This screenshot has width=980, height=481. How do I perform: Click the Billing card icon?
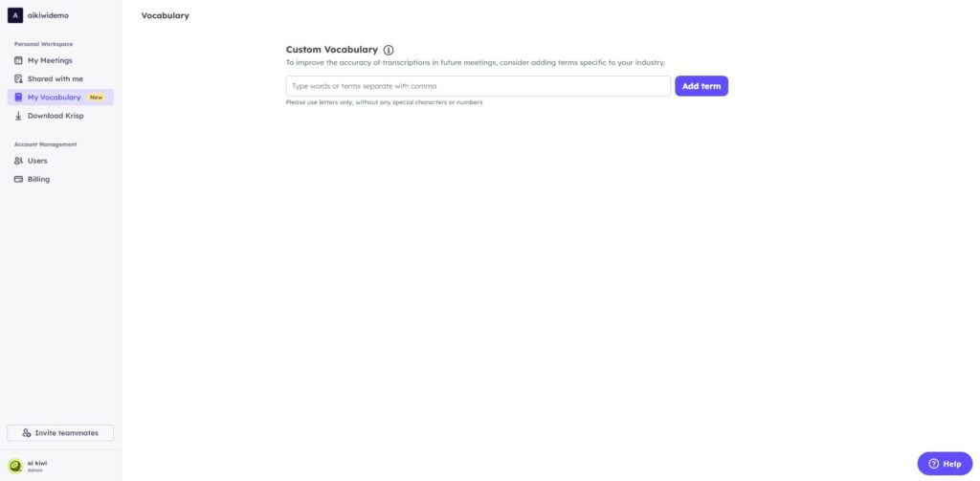(x=18, y=179)
